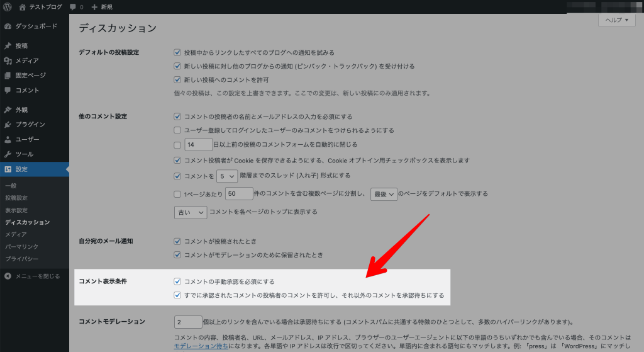644x352 pixels.
Task: Enable 1ページあたり comment paging checkbox
Action: pyautogui.click(x=177, y=194)
